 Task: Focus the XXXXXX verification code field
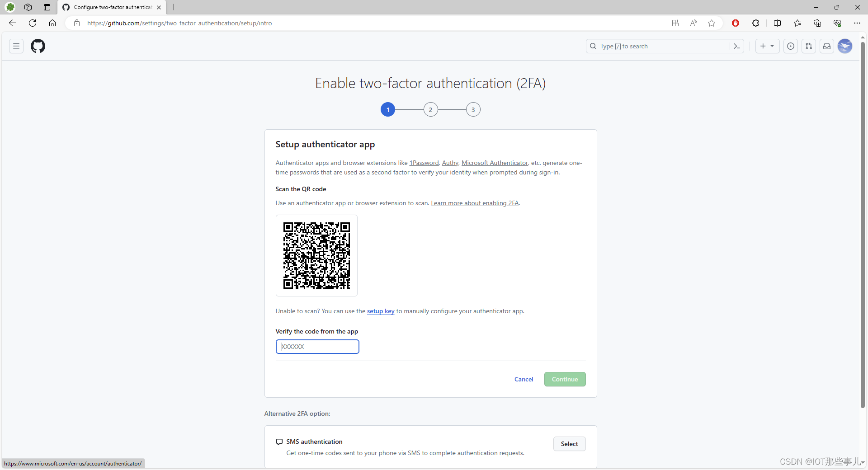[x=317, y=347]
